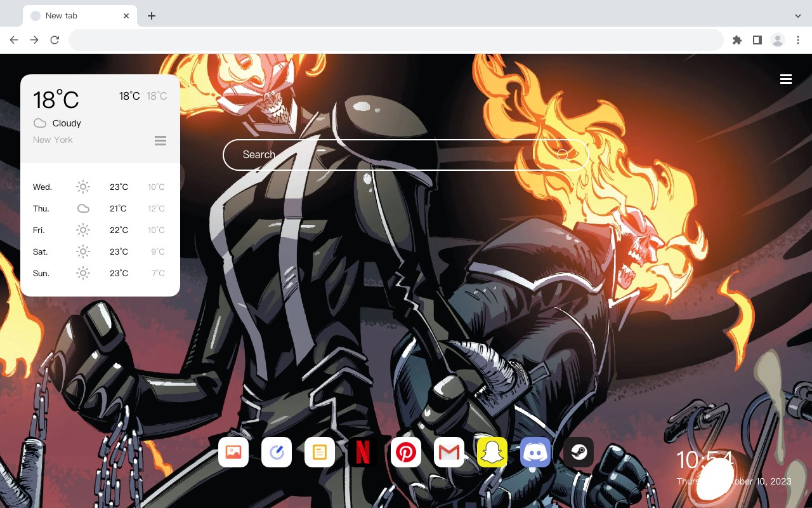The width and height of the screenshot is (812, 508).
Task: Open the weather widget menu icon
Action: [160, 140]
